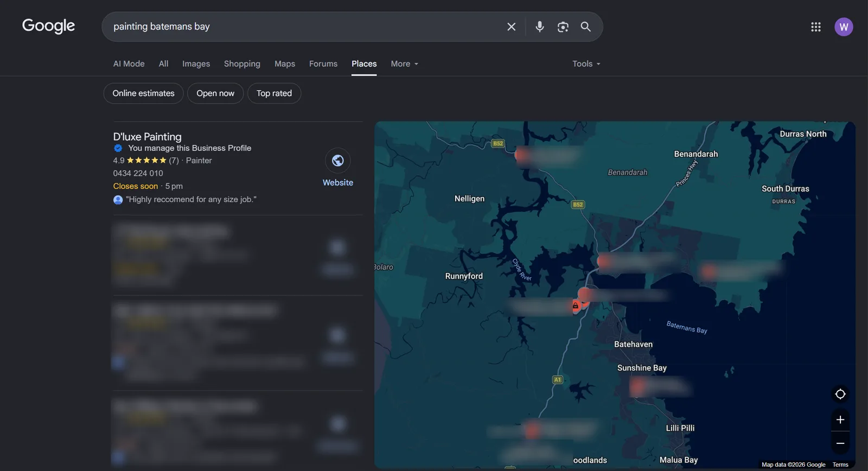Toggle the Top rated filter

274,93
